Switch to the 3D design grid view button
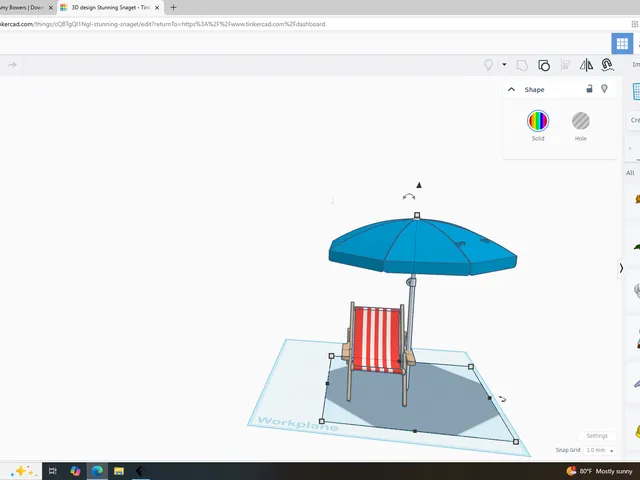The image size is (640, 480). [x=622, y=43]
